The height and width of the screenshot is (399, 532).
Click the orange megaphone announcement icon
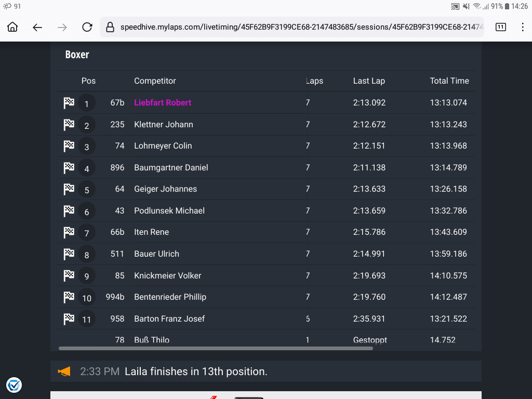pyautogui.click(x=64, y=371)
